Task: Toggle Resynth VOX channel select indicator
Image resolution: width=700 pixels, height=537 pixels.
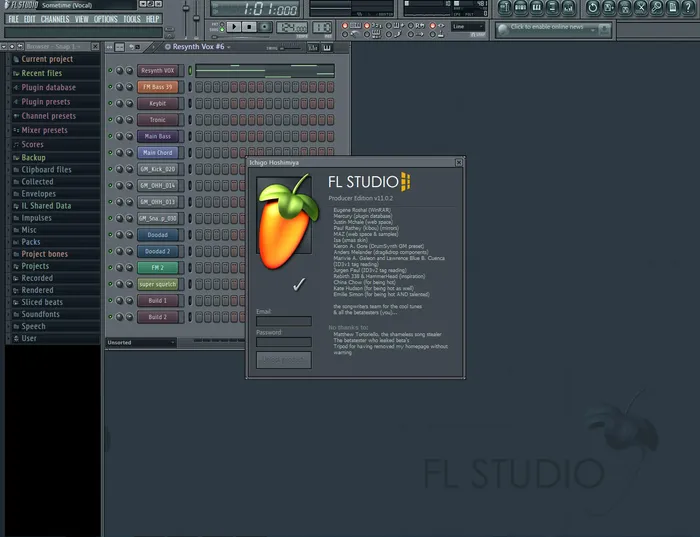Action: point(190,71)
